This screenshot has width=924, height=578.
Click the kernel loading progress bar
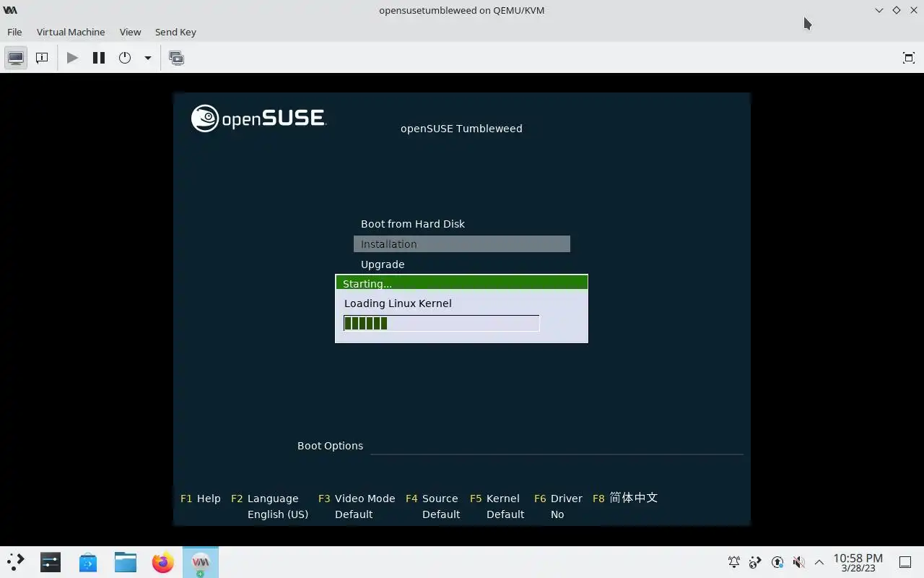point(441,323)
